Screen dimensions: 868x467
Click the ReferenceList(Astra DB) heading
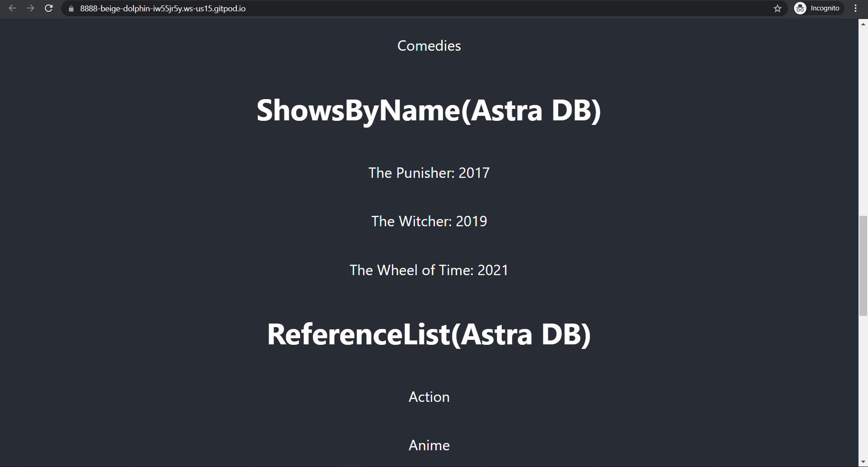[429, 334]
